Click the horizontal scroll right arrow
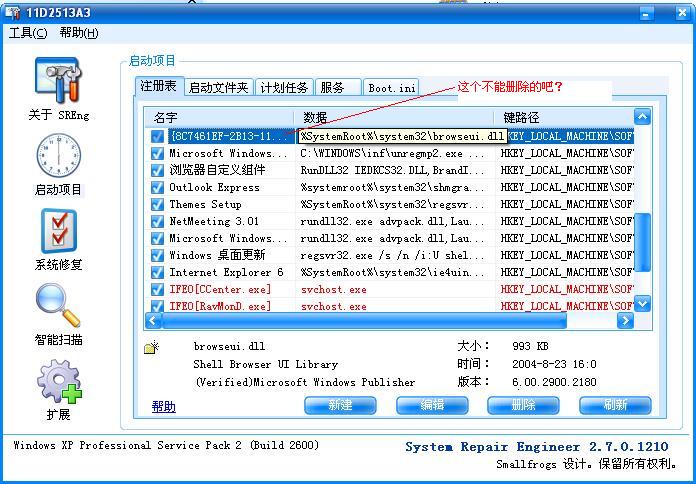The width and height of the screenshot is (696, 484). [x=625, y=321]
